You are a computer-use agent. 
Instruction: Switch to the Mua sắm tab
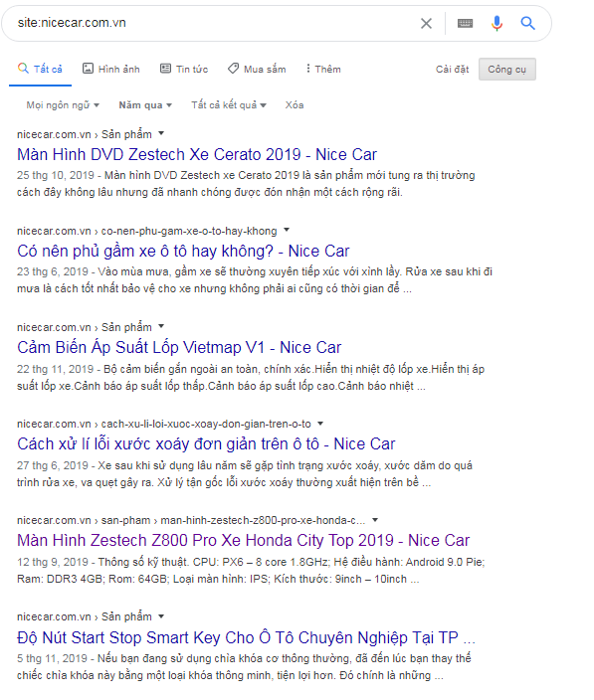[x=257, y=70]
